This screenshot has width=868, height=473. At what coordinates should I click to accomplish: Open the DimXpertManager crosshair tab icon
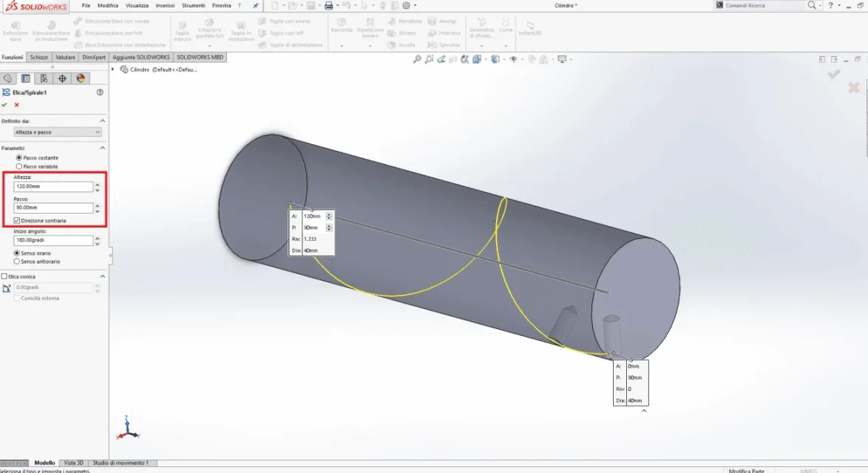click(x=63, y=78)
